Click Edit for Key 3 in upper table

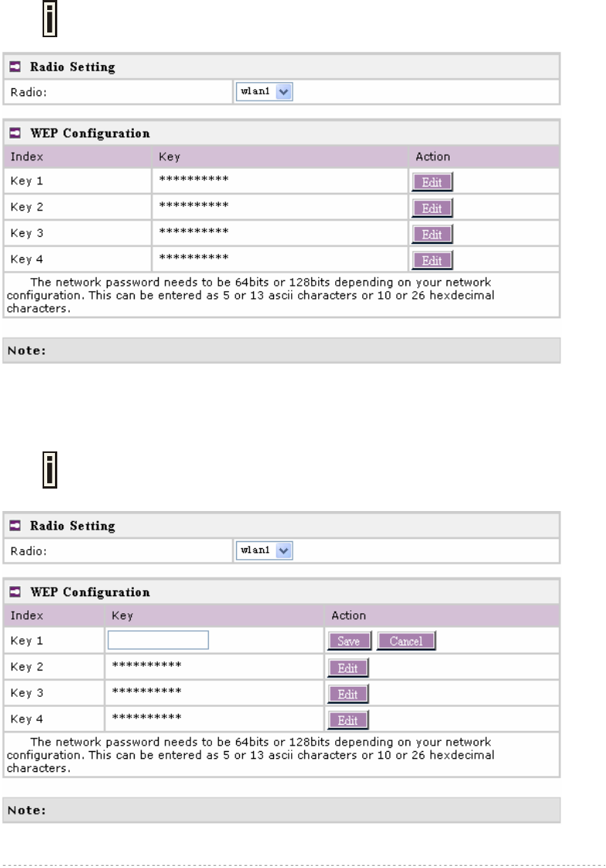432,234
